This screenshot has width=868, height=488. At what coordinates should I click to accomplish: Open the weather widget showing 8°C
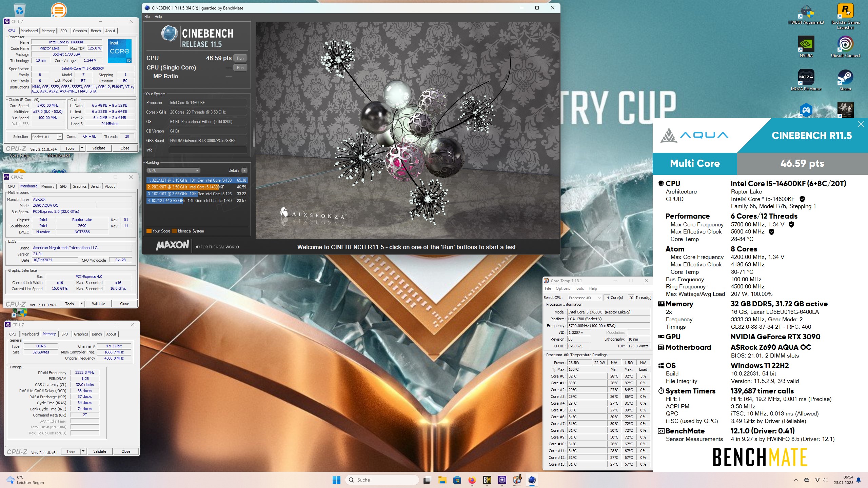click(x=25, y=480)
